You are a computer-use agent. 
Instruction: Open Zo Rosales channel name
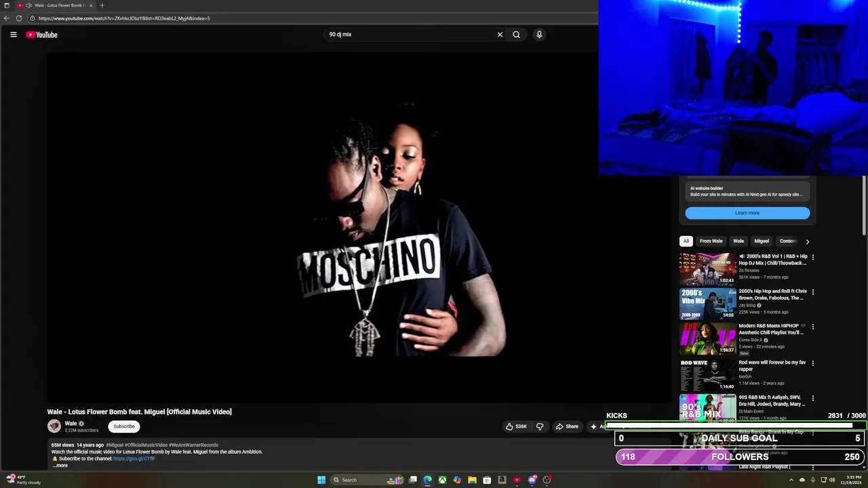pos(749,270)
